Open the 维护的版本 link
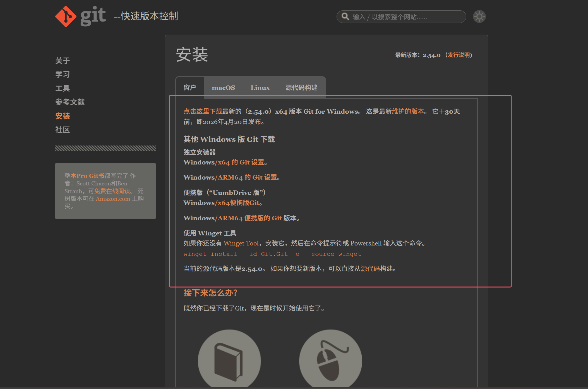The image size is (588, 389). coord(408,111)
